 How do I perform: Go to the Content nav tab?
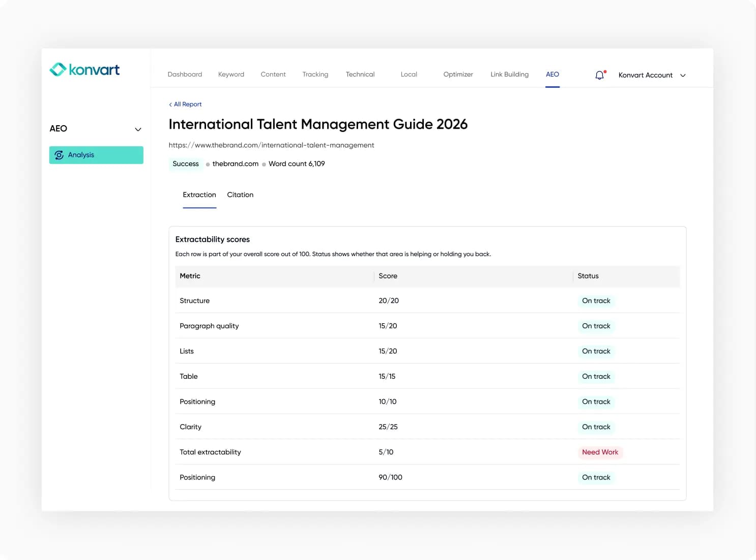(x=273, y=74)
